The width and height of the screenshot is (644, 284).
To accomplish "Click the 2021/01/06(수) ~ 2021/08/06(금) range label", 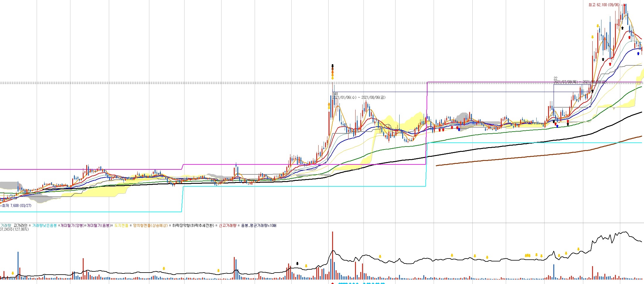I will tap(359, 98).
